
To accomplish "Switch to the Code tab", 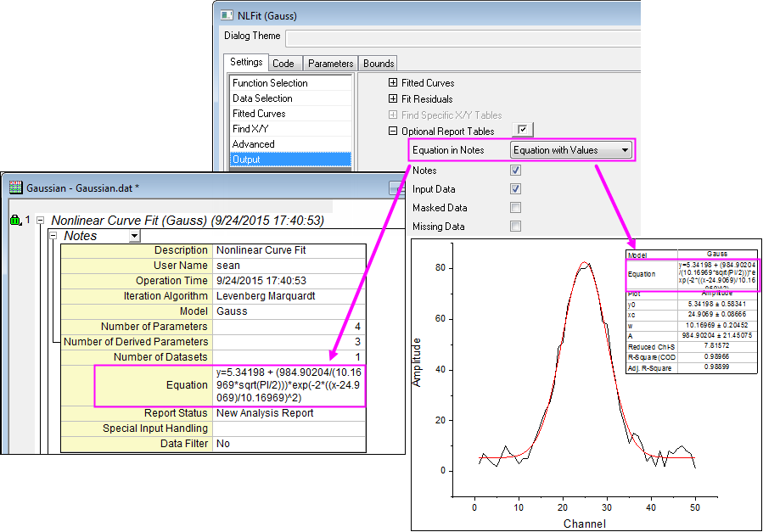I will pyautogui.click(x=283, y=64).
